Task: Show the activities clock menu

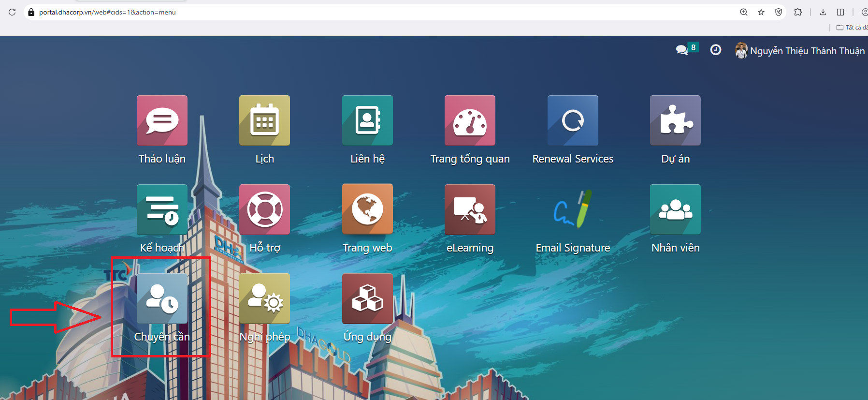Action: [716, 50]
